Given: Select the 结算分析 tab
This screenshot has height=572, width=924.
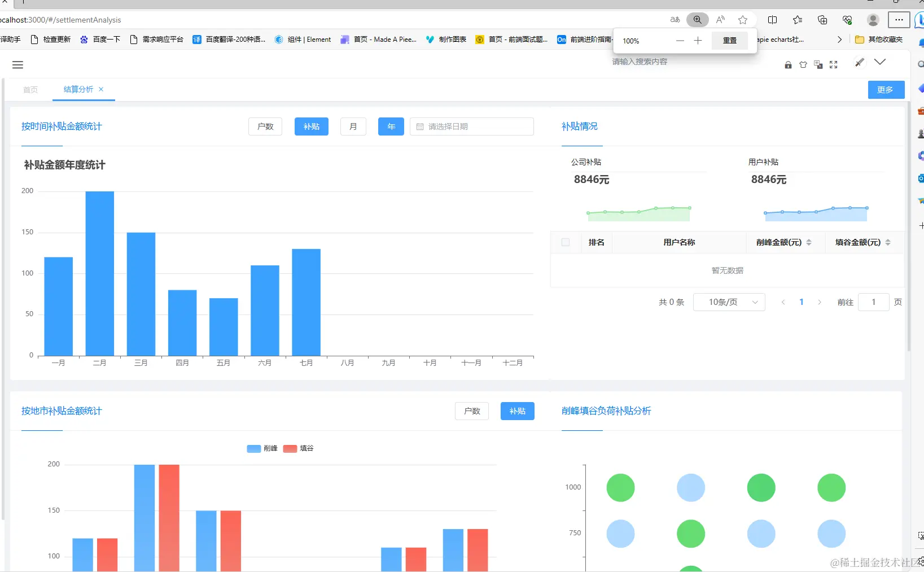Looking at the screenshot, I should coord(78,89).
